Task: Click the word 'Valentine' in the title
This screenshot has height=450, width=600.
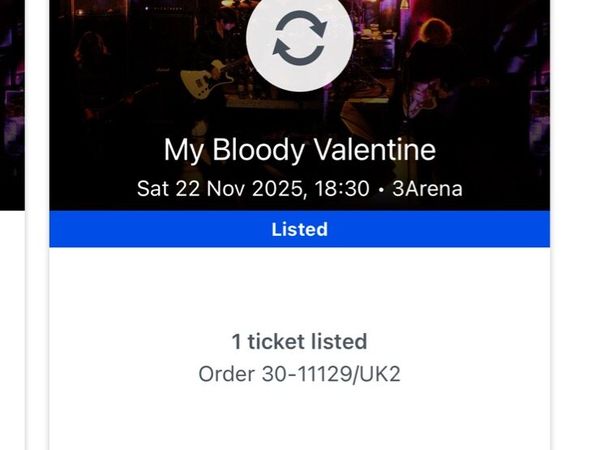Action: (x=373, y=150)
